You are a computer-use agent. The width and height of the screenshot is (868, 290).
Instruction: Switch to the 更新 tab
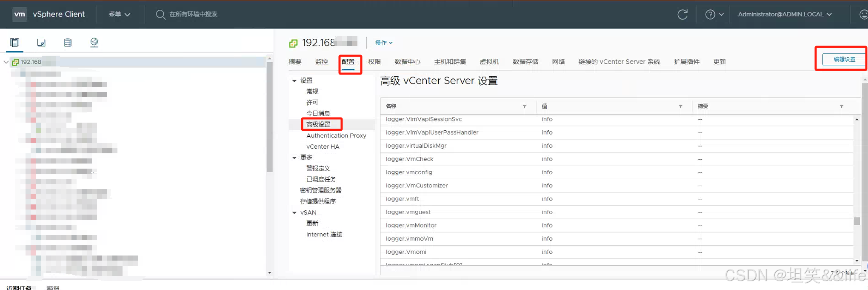click(720, 62)
